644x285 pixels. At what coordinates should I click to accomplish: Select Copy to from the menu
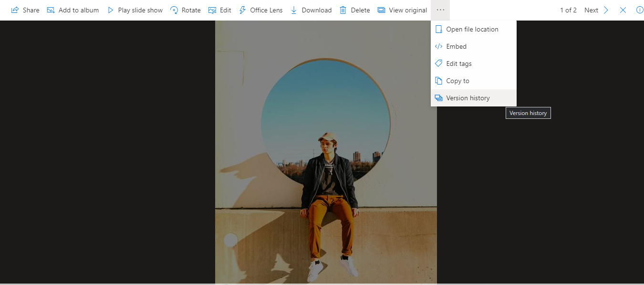pos(457,80)
